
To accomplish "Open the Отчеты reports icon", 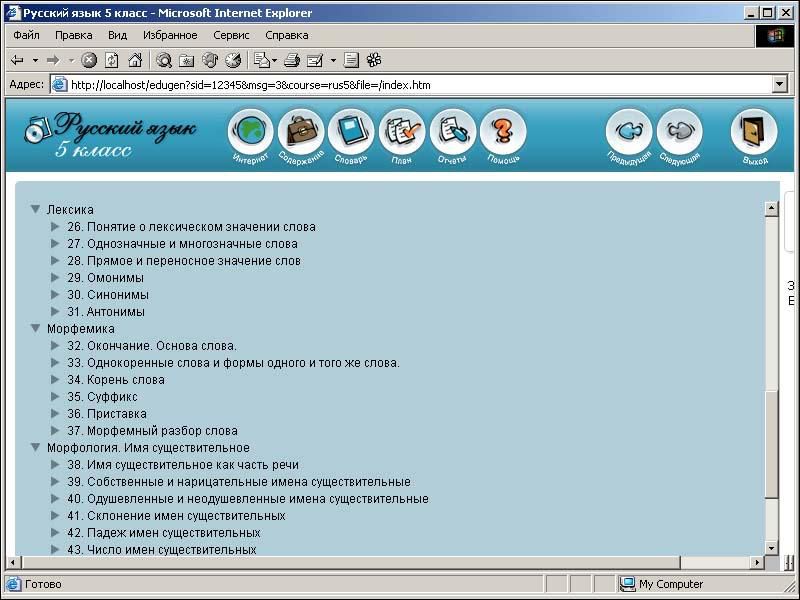I will click(453, 132).
